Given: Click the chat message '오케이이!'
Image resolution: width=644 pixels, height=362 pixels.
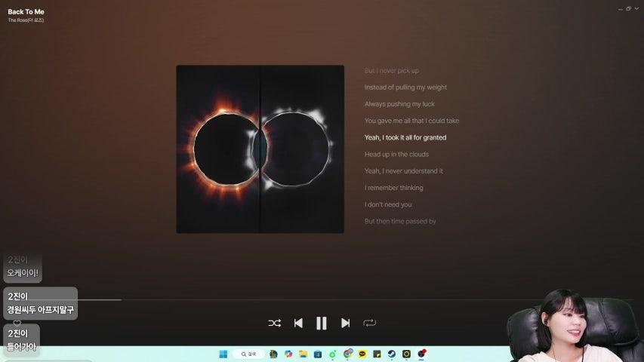Looking at the screenshot, I should coord(22,273).
